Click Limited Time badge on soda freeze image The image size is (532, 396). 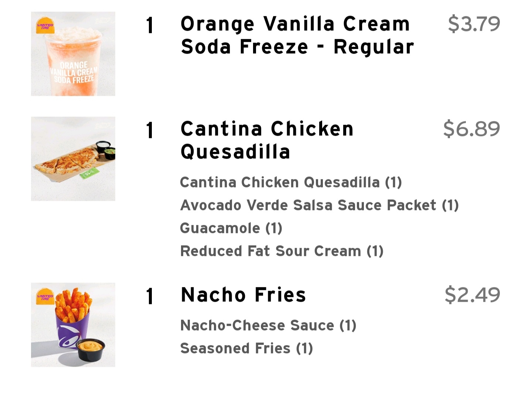[45, 26]
